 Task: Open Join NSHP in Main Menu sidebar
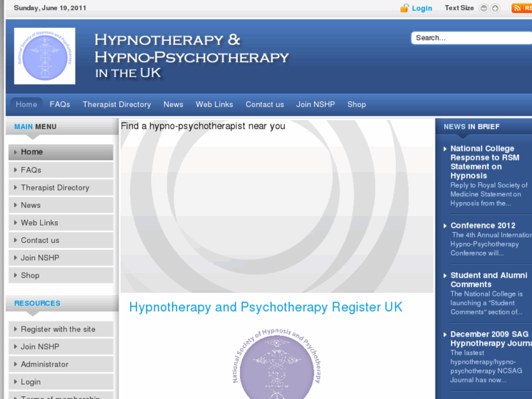(x=61, y=258)
